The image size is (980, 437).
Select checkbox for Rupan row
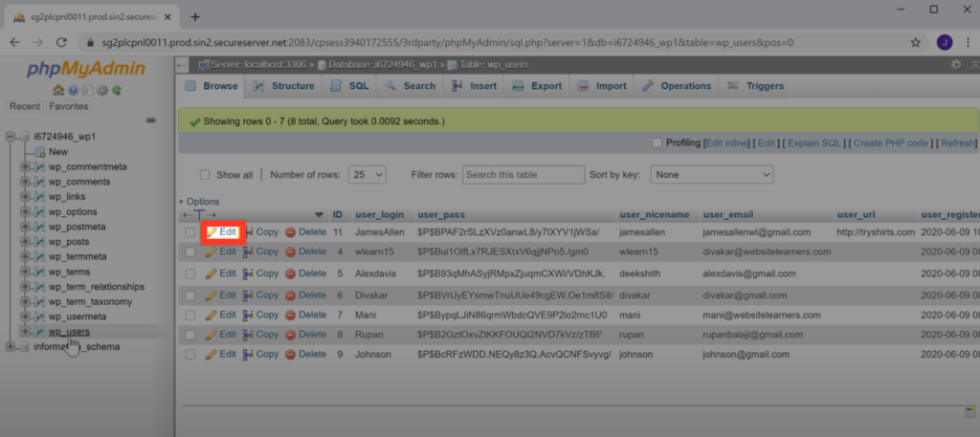[190, 335]
